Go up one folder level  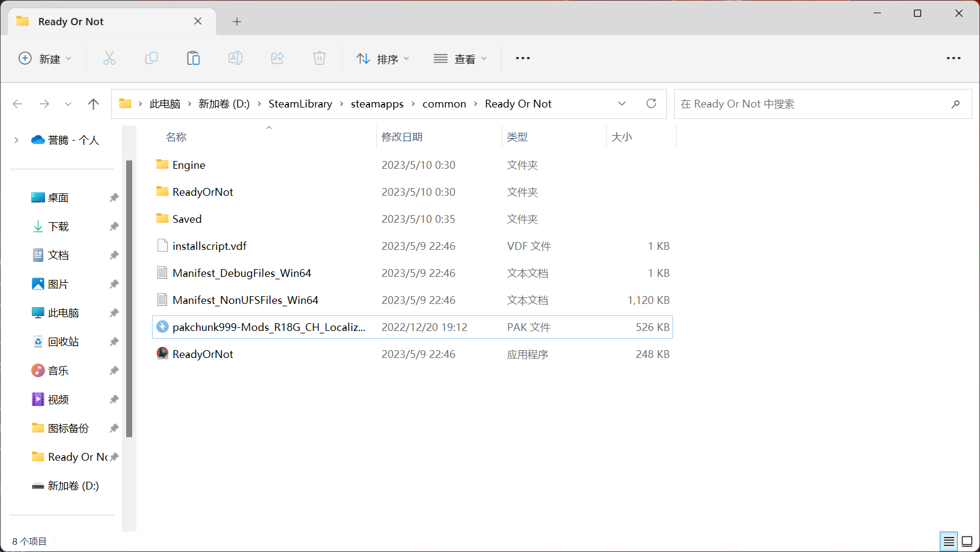93,104
